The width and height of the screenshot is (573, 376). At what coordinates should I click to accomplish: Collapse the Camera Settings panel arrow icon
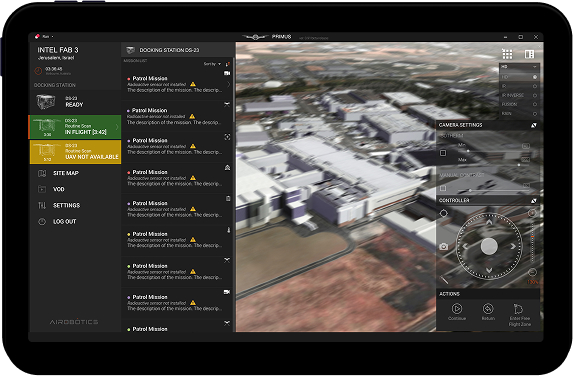pyautogui.click(x=534, y=125)
